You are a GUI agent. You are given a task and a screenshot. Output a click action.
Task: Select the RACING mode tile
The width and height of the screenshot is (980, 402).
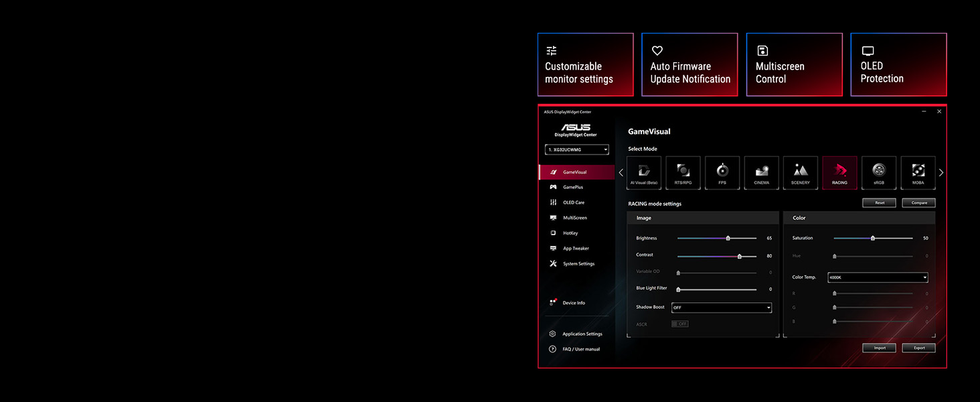pos(839,173)
